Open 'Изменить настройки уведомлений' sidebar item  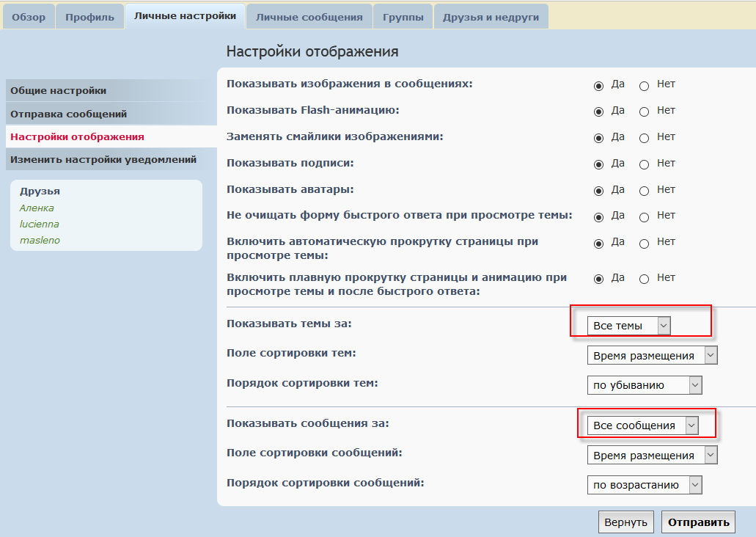[103, 159]
